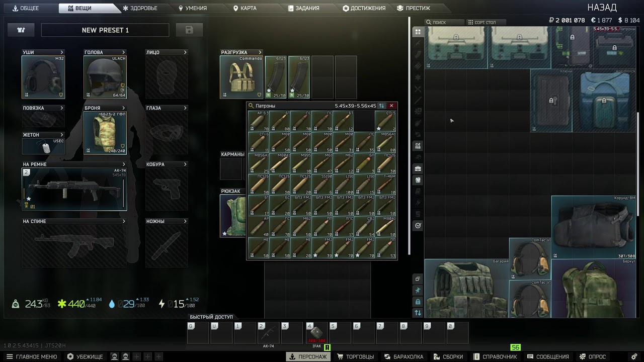Click the search magnifier in Патроны window

[x=251, y=106]
